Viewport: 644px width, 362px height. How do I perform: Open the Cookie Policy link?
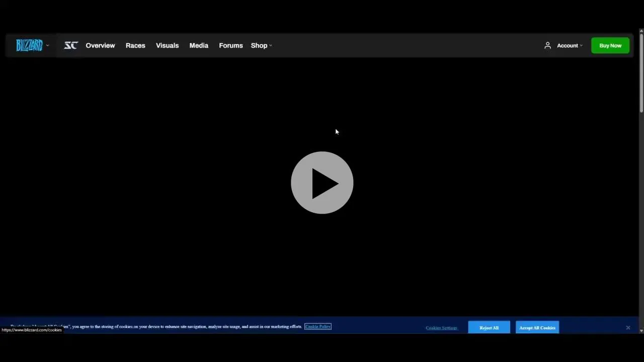(x=318, y=326)
